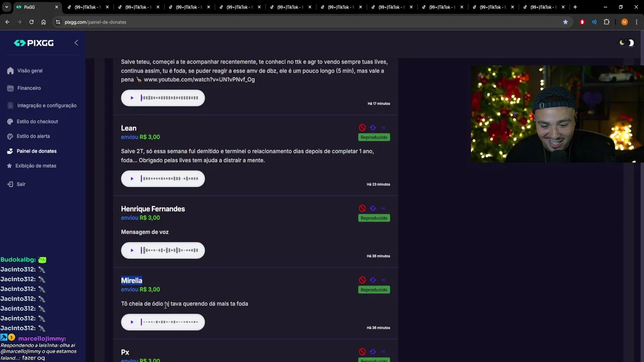Replay Mirella's donation with the refresh icon

(373, 280)
